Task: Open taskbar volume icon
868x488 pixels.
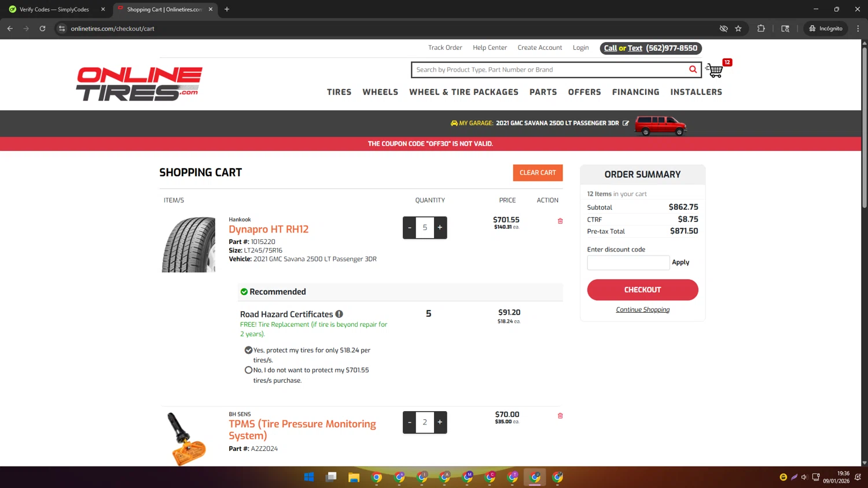Action: tap(804, 477)
